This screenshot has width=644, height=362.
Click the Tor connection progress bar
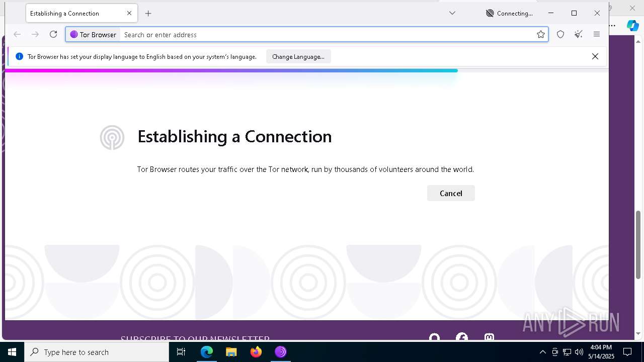[307, 71]
